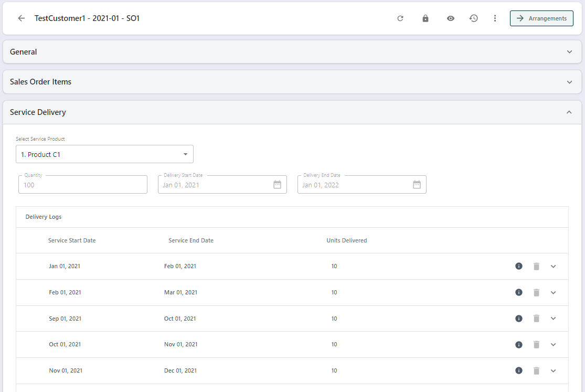This screenshot has width=585, height=392.
Task: Click the Quantity input field
Action: coord(83,185)
